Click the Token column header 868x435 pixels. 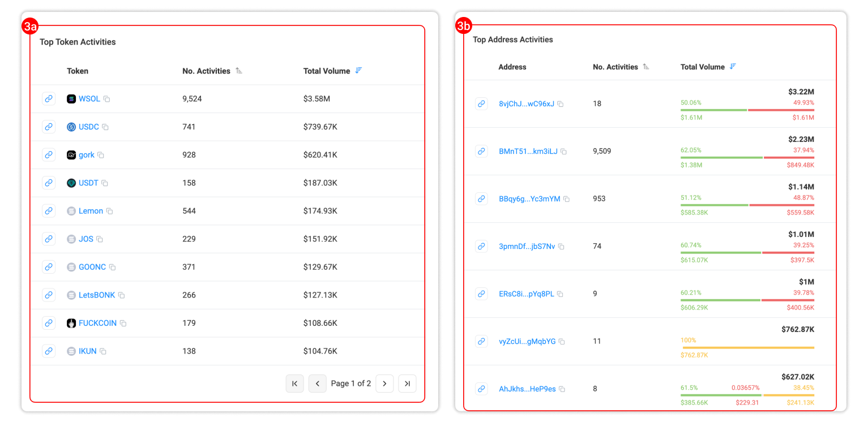point(78,71)
